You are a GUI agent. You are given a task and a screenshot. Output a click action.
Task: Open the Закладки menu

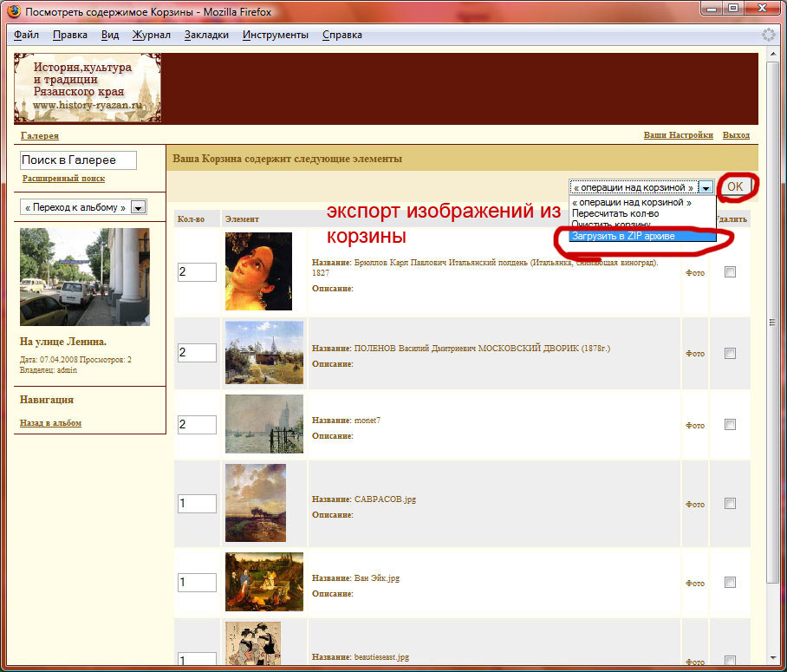[206, 35]
